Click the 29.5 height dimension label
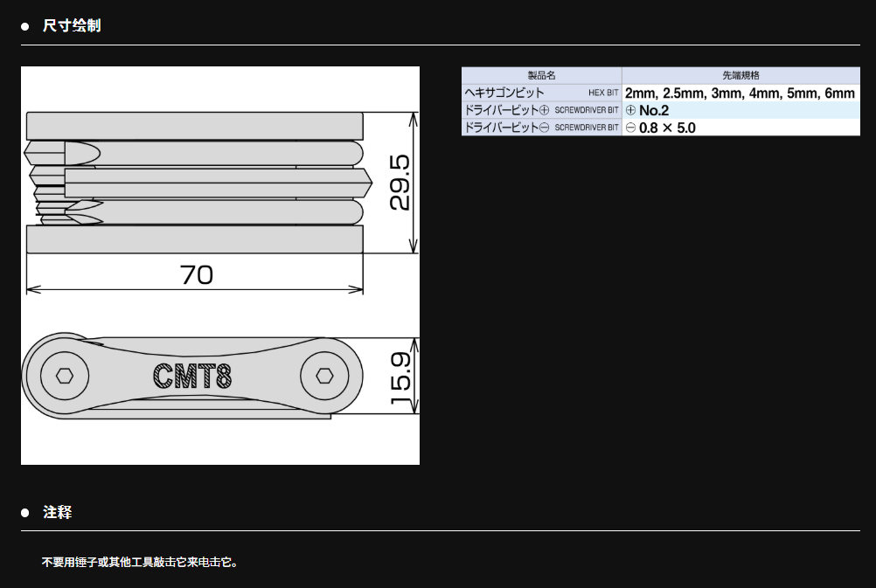This screenshot has height=588, width=876. click(x=400, y=183)
